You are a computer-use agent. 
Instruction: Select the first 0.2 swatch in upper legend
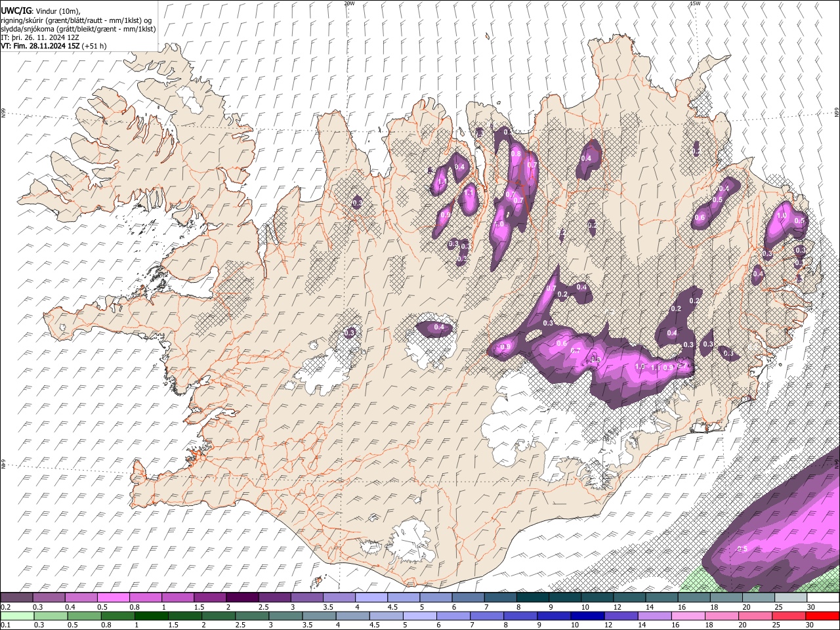(x=16, y=598)
